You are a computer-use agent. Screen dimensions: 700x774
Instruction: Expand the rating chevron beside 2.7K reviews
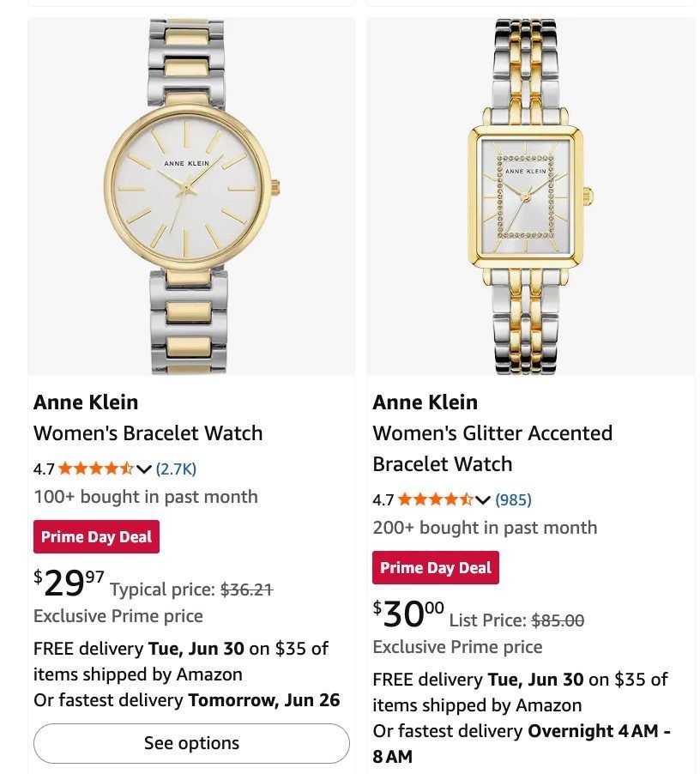pyautogui.click(x=143, y=469)
